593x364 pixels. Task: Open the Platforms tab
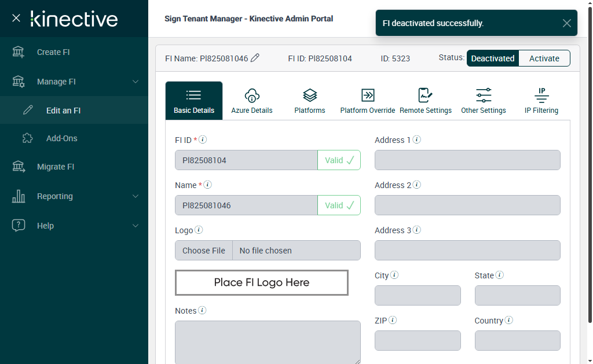310,101
